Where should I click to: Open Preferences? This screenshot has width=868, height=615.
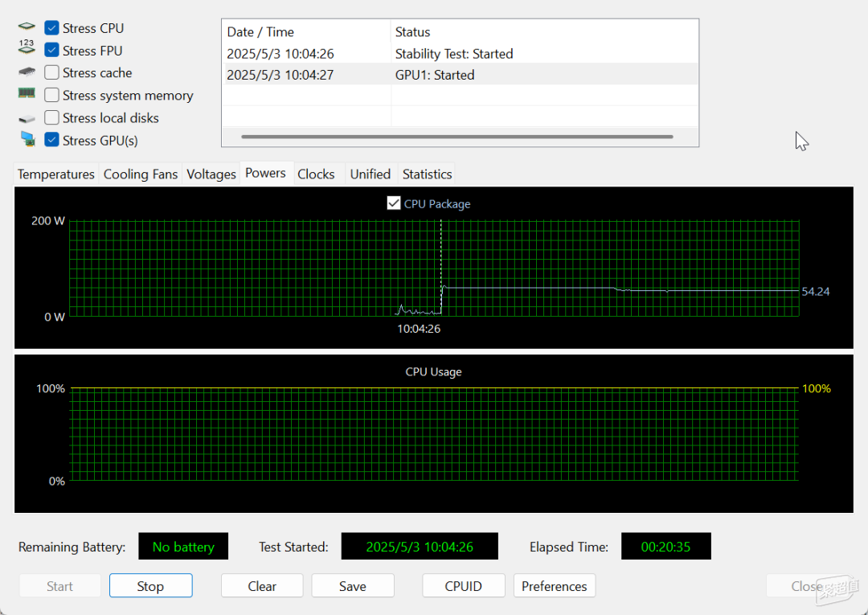pyautogui.click(x=554, y=586)
